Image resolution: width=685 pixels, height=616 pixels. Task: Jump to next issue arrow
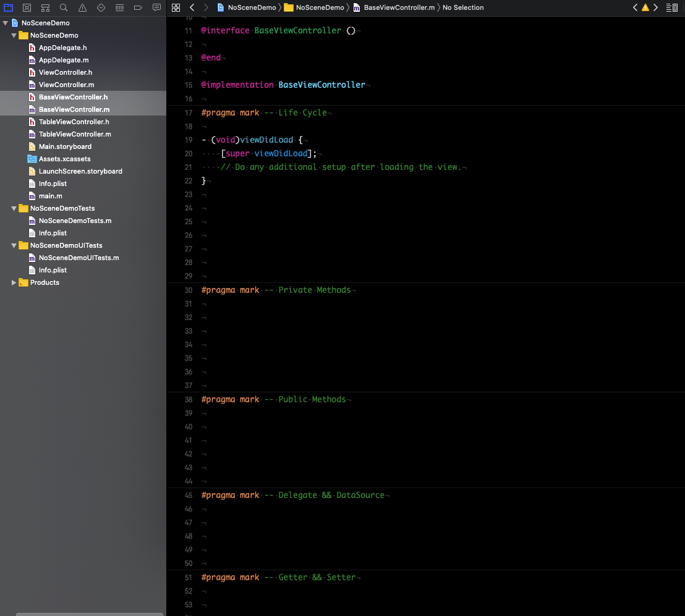click(x=656, y=7)
